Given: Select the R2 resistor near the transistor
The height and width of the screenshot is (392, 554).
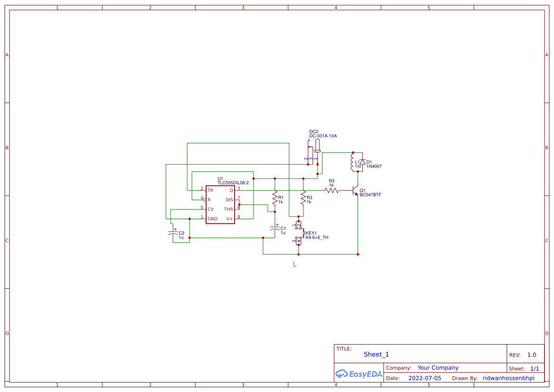Looking at the screenshot, I should pos(332,189).
